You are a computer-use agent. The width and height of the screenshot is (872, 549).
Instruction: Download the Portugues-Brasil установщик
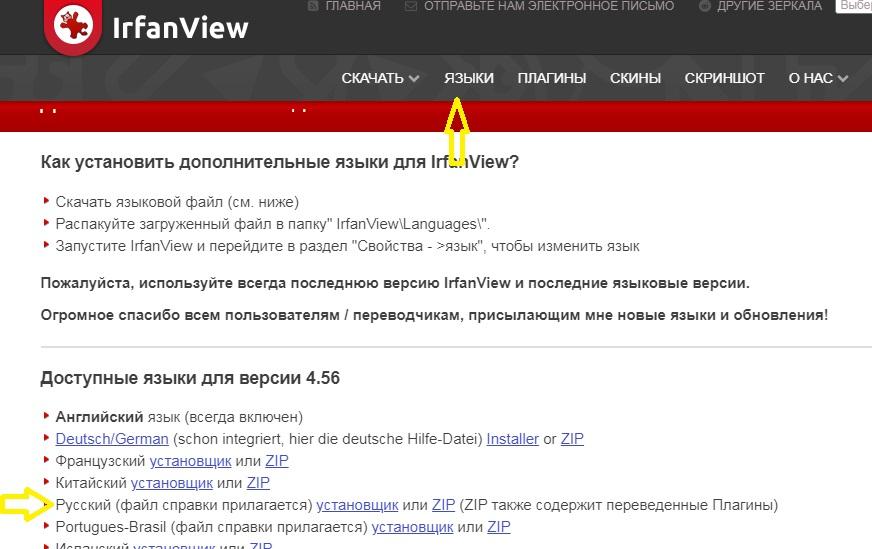412,527
